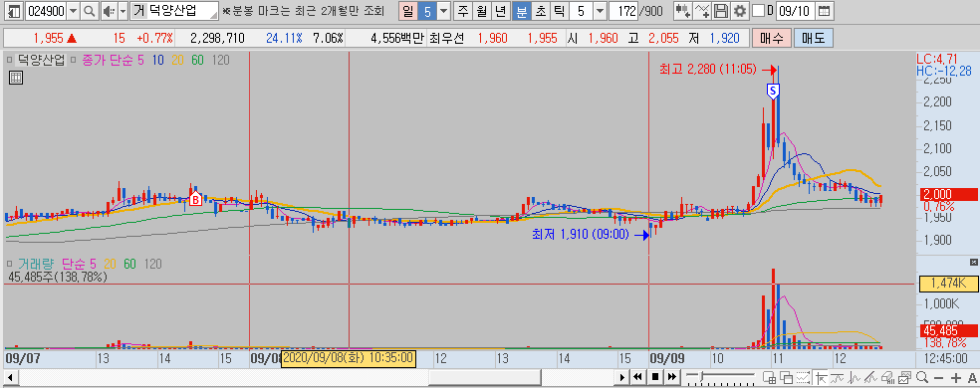Click the minute interval value field 5
980x388 pixels.
click(581, 11)
